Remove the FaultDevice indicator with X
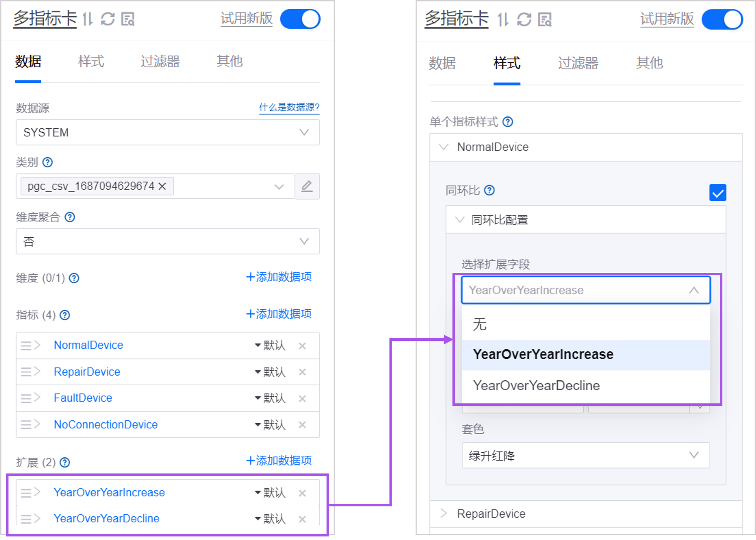The width and height of the screenshot is (756, 540). (302, 398)
